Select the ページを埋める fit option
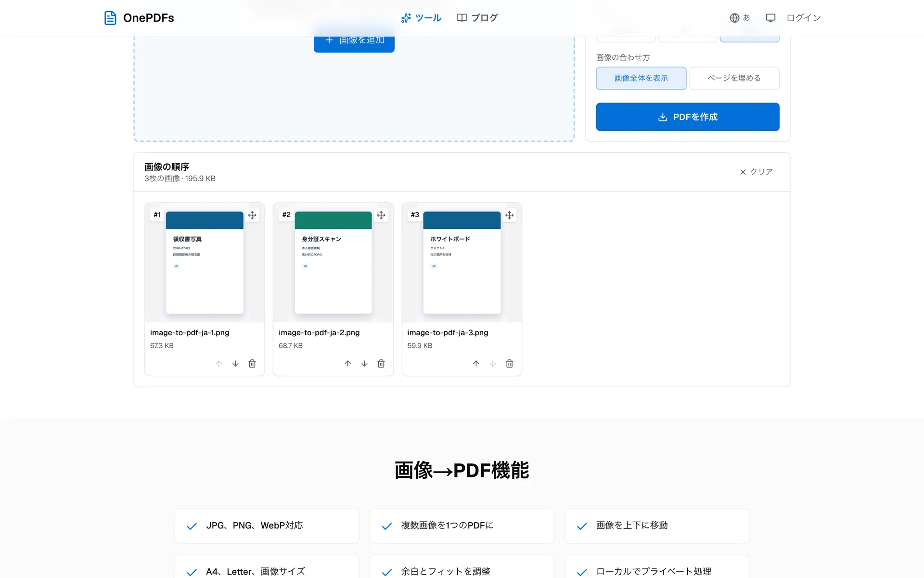Image resolution: width=924 pixels, height=578 pixels. click(x=734, y=78)
